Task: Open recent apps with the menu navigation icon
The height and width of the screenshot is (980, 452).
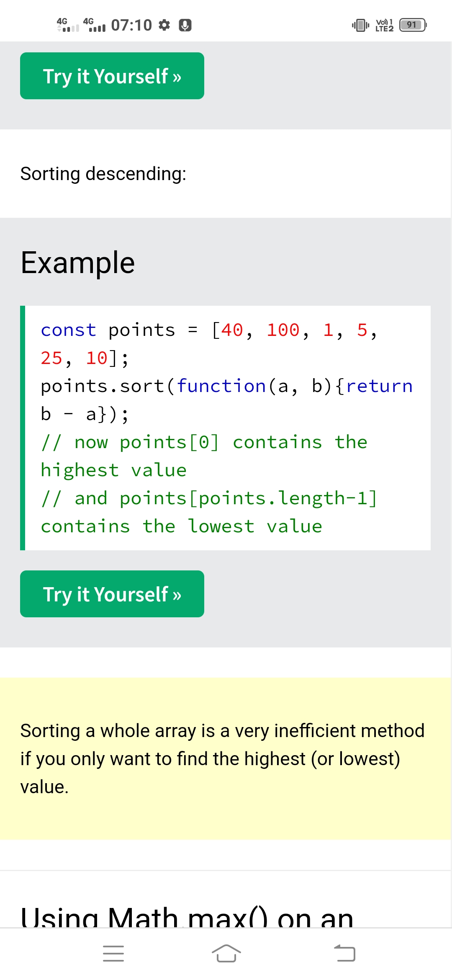Action: (113, 954)
